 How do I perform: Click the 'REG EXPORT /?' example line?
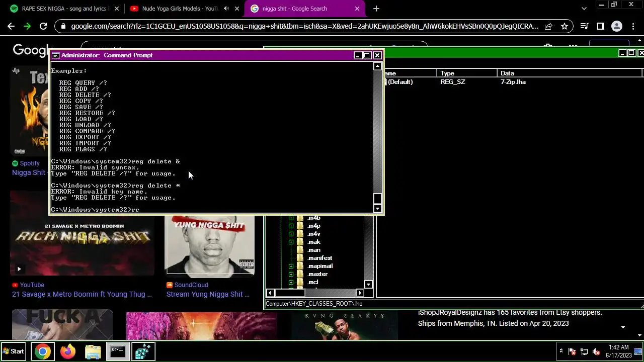tap(85, 137)
